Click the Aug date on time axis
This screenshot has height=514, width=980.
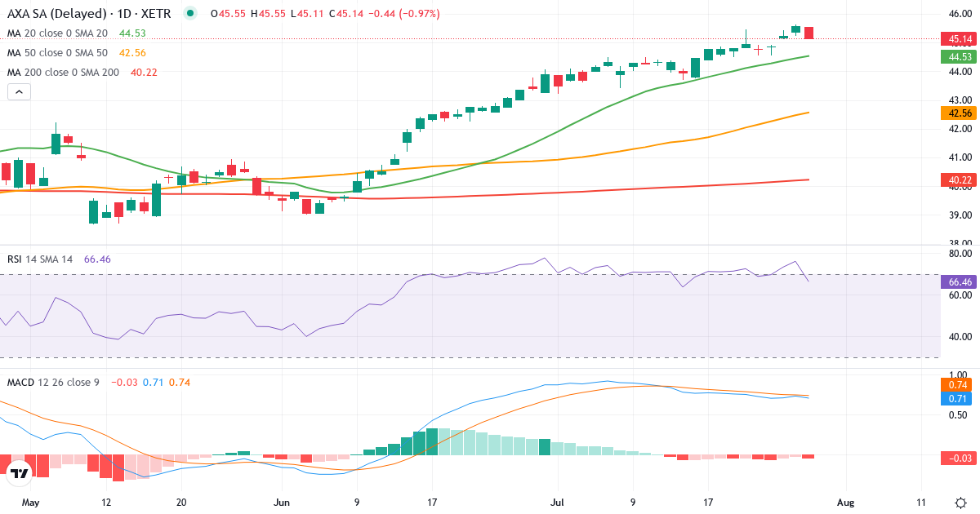(x=846, y=502)
